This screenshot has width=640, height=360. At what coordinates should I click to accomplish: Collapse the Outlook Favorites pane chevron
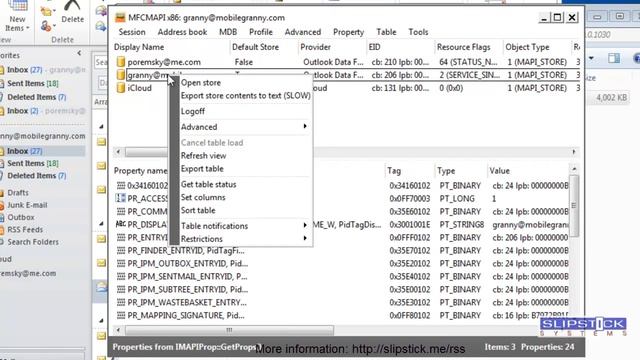pyautogui.click(x=79, y=53)
